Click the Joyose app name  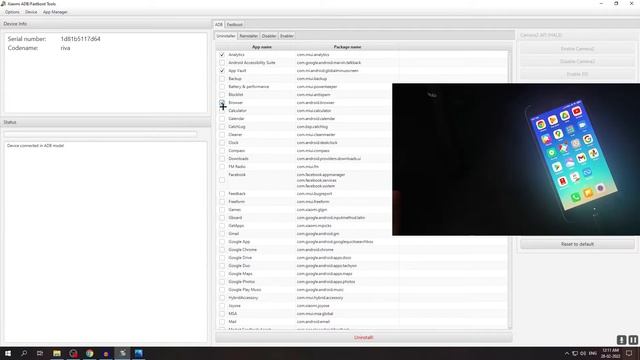[235, 306]
